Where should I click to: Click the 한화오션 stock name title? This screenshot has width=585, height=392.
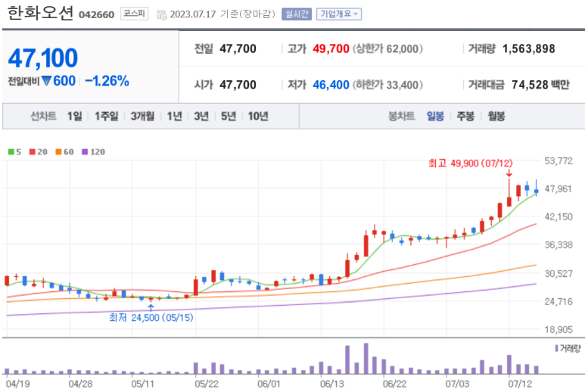click(x=40, y=13)
